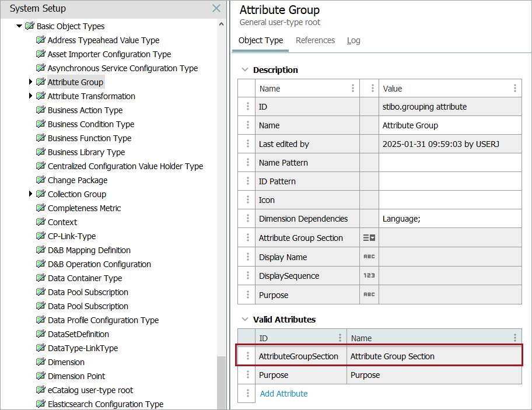The width and height of the screenshot is (532, 410).
Task: Select the Dimension tree item
Action: (x=66, y=362)
